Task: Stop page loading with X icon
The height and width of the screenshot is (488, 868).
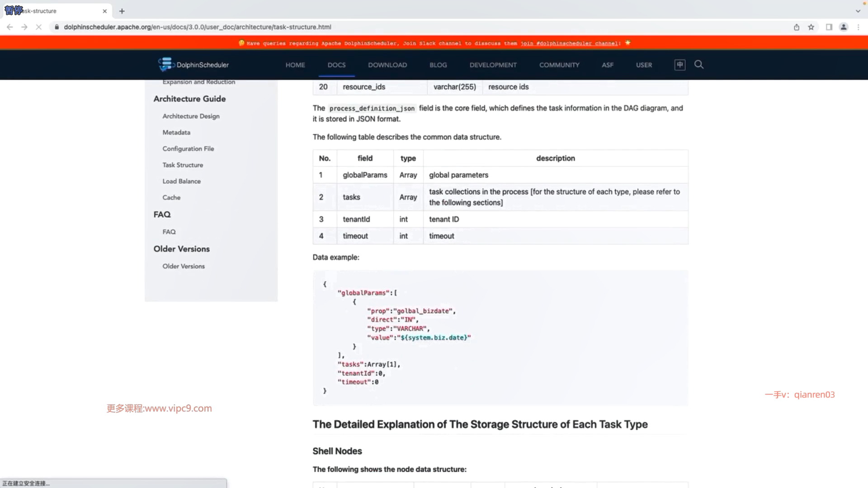Action: coord(38,27)
